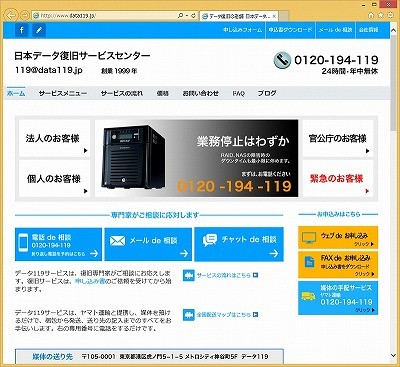400x367 pixels.
Task: Open ブログ navigation item
Action: click(267, 93)
